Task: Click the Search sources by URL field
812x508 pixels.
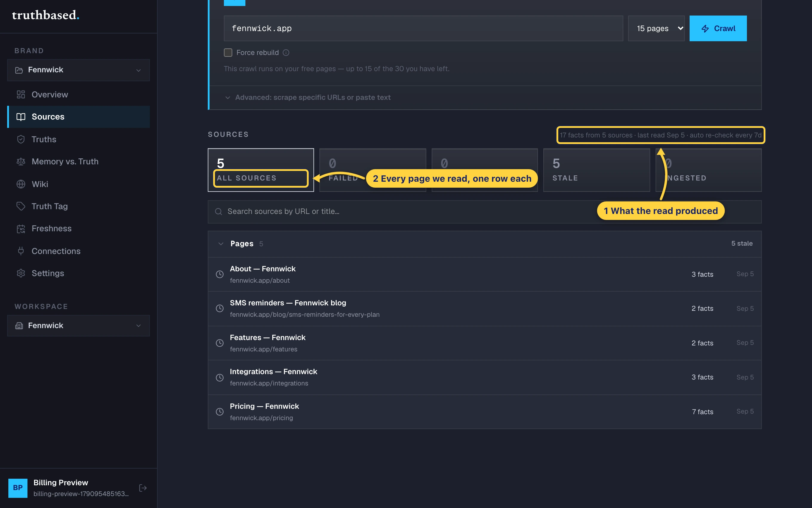Action: point(485,212)
